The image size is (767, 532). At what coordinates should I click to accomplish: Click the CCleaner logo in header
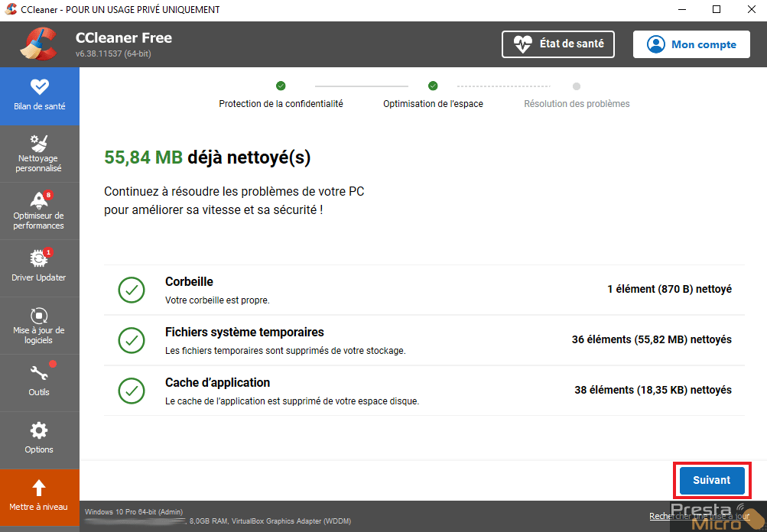(39, 44)
